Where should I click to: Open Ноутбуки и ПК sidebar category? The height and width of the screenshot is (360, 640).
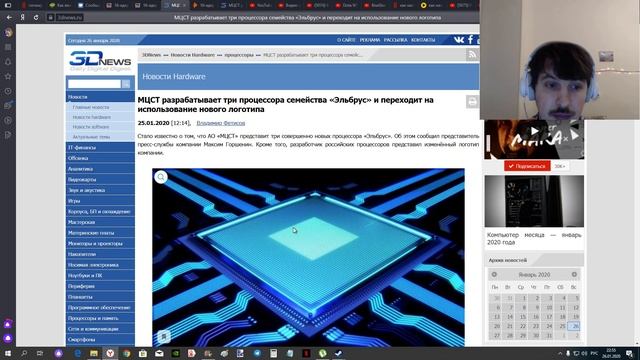(100, 276)
